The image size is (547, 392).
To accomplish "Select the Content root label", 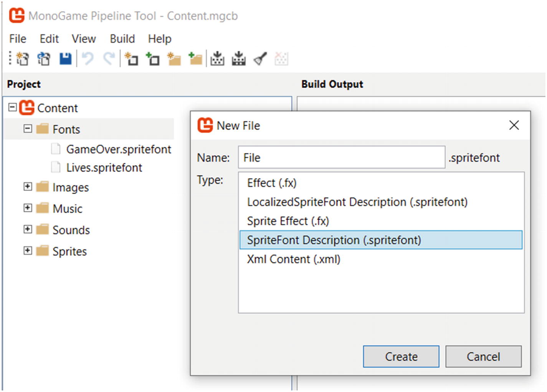I will 58,108.
